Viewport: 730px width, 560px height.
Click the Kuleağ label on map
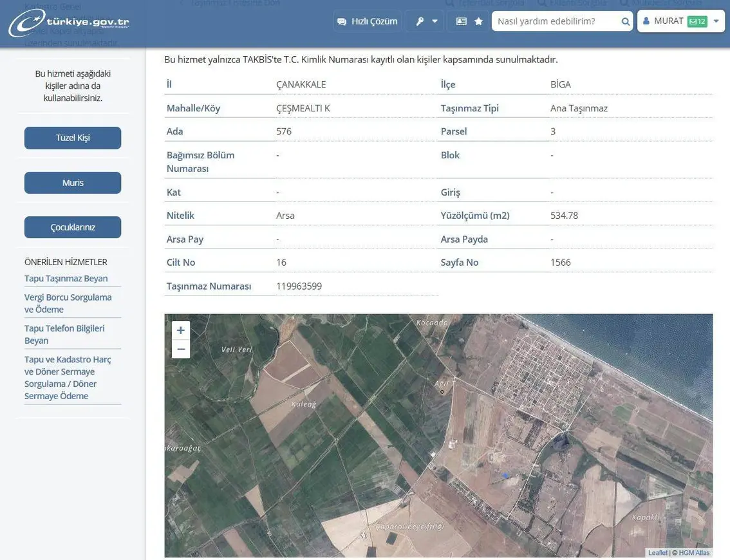coord(304,404)
